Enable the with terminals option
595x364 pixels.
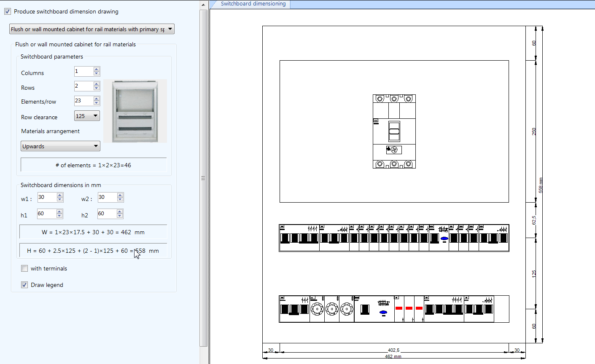[24, 268]
